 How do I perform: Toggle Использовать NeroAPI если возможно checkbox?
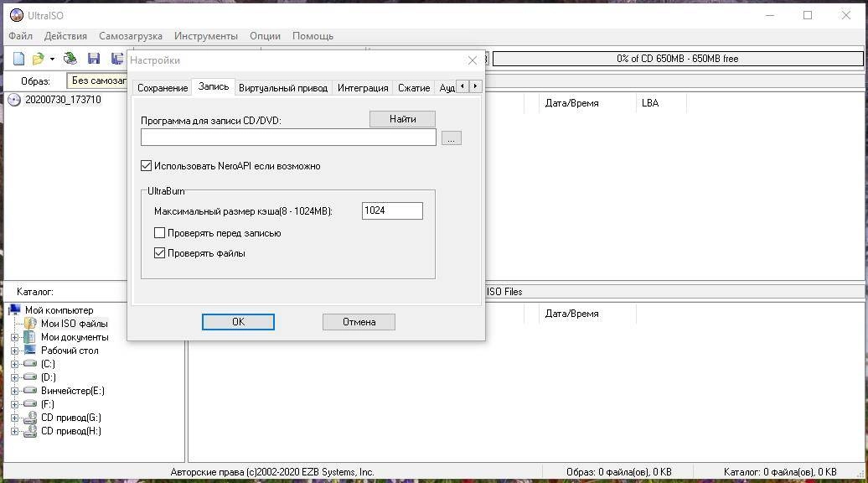tap(146, 166)
